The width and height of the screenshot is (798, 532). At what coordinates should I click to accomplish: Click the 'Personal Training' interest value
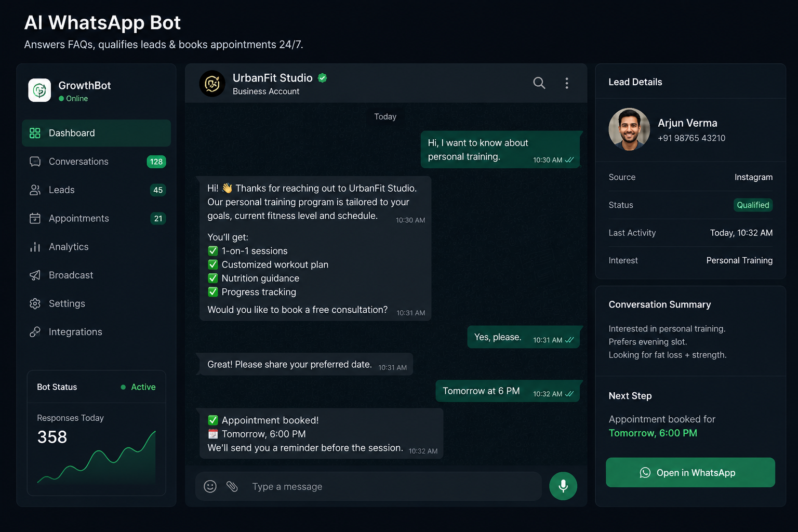[x=739, y=260]
